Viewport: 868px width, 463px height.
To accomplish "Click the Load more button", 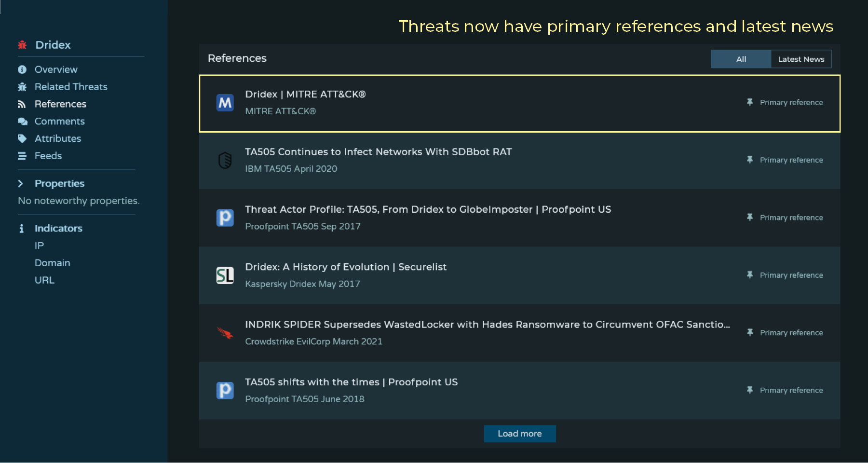I will click(520, 434).
